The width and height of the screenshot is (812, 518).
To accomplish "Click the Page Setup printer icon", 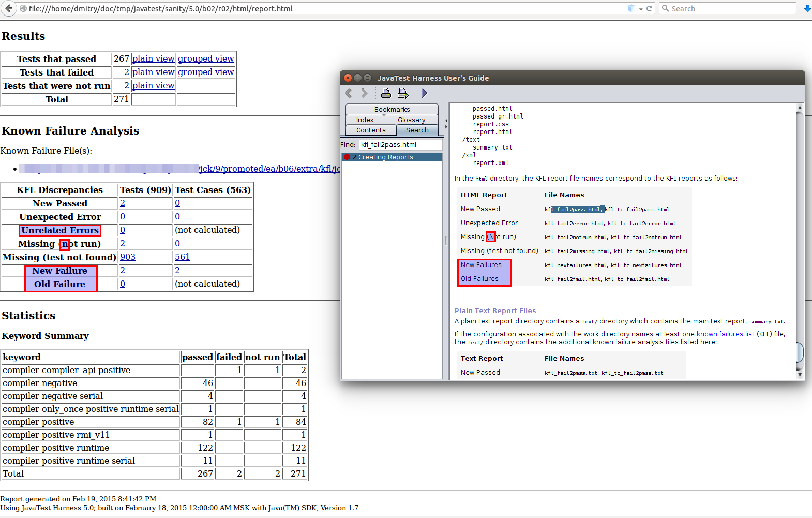I will click(403, 93).
